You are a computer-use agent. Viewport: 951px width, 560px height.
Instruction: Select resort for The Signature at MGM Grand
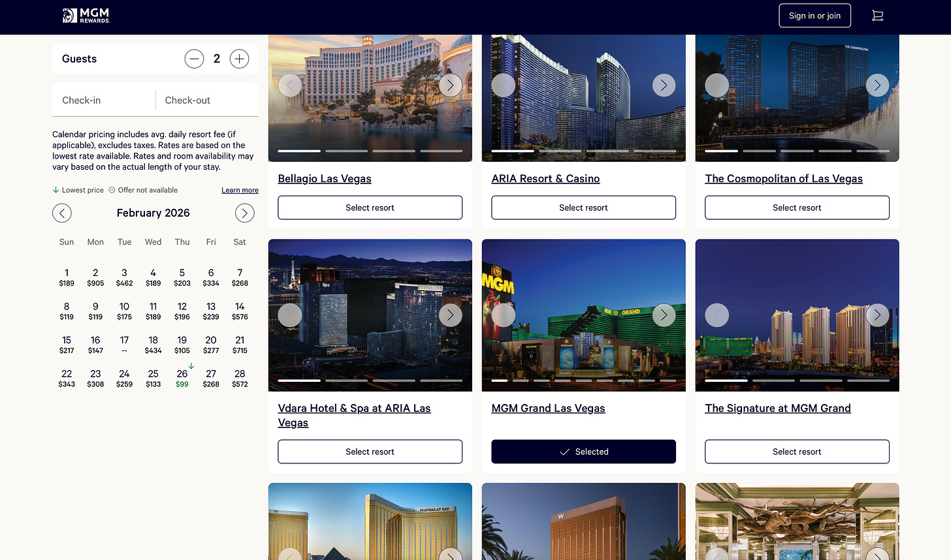(x=797, y=452)
